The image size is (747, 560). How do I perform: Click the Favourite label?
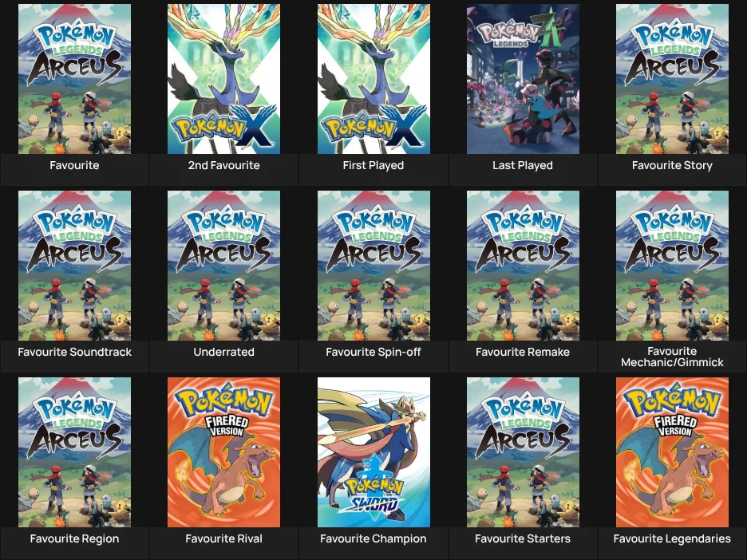(x=74, y=165)
